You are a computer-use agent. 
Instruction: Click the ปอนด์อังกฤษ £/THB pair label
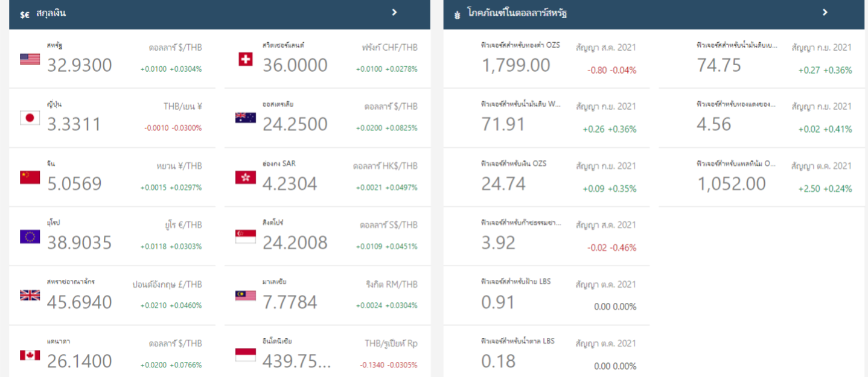click(167, 284)
